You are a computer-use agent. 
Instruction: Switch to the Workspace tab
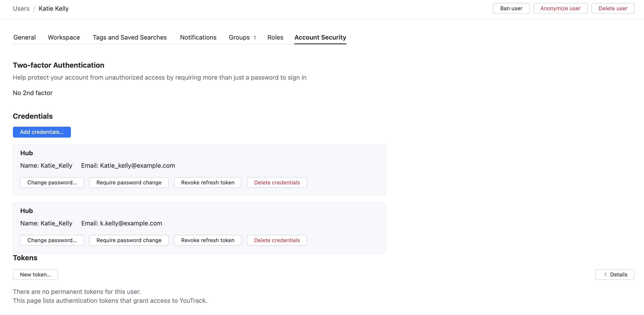coord(64,37)
